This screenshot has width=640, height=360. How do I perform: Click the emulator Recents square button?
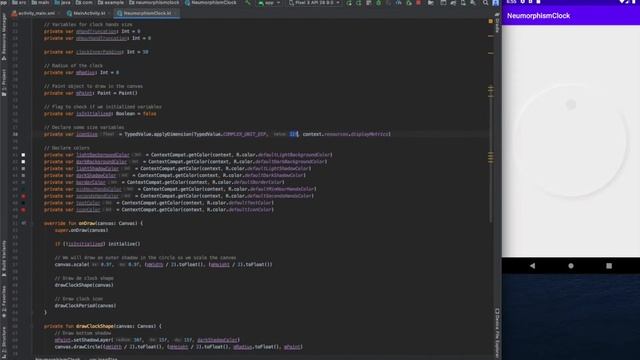click(609, 266)
